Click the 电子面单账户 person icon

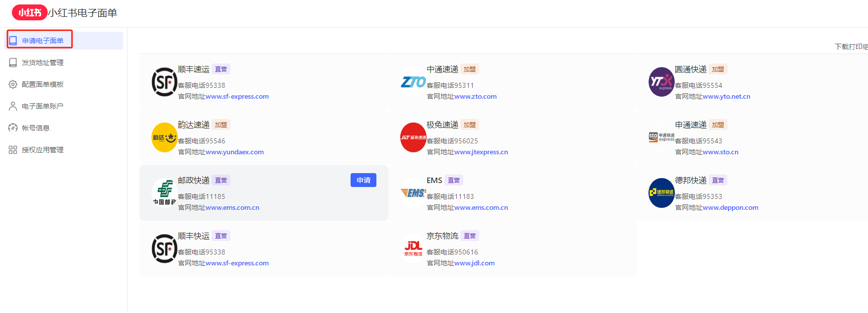click(13, 106)
